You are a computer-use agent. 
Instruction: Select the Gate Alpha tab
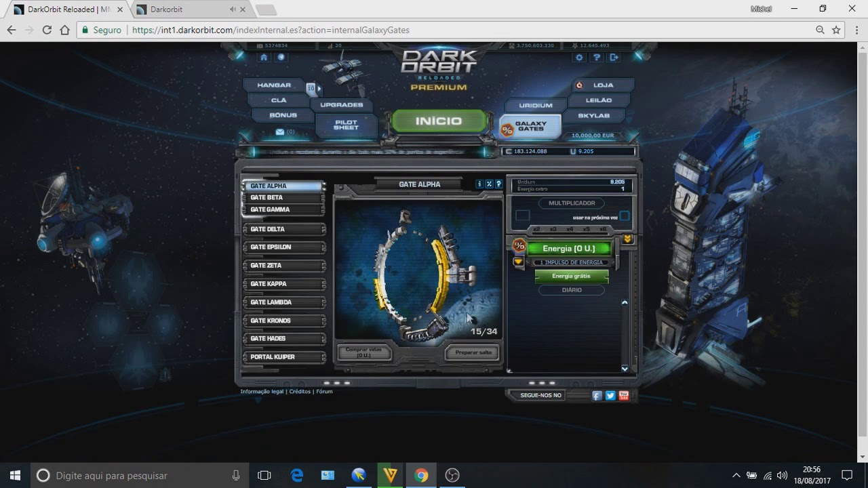pos(283,186)
